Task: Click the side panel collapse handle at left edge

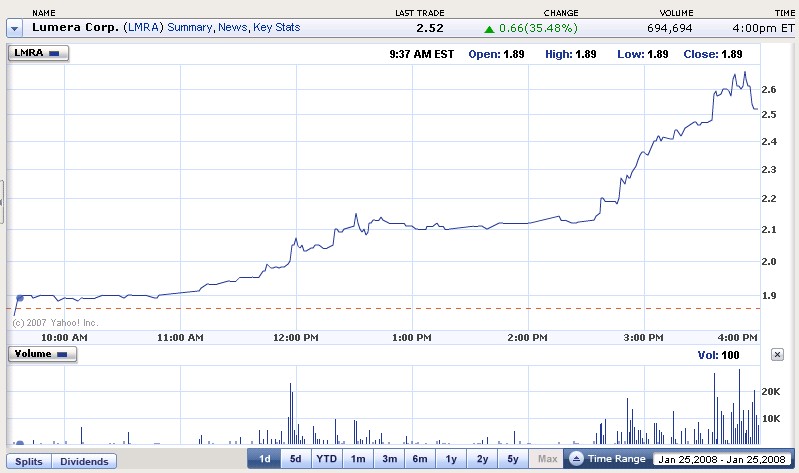Action: tap(2, 202)
